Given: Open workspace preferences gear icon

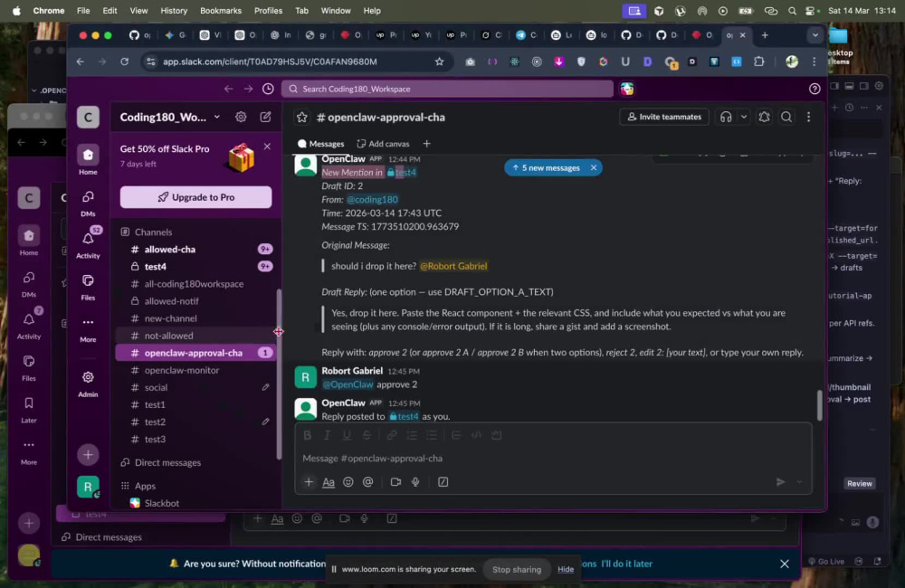Looking at the screenshot, I should [x=241, y=117].
